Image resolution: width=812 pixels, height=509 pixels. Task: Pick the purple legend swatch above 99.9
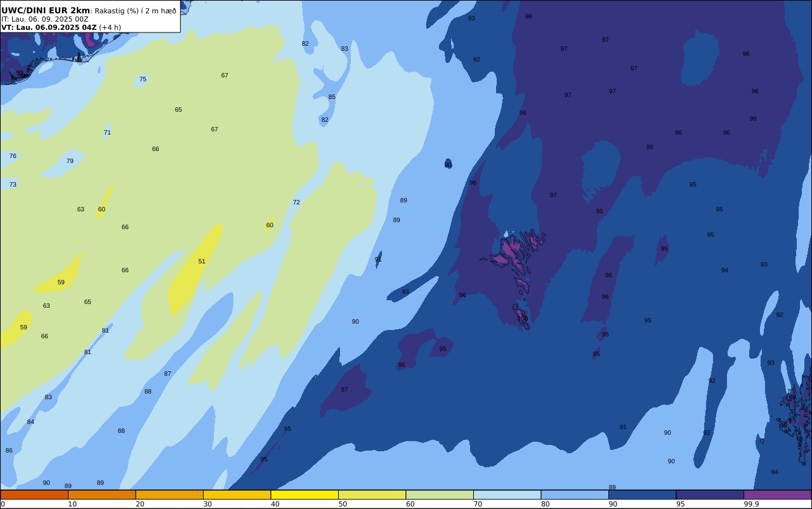point(777,494)
